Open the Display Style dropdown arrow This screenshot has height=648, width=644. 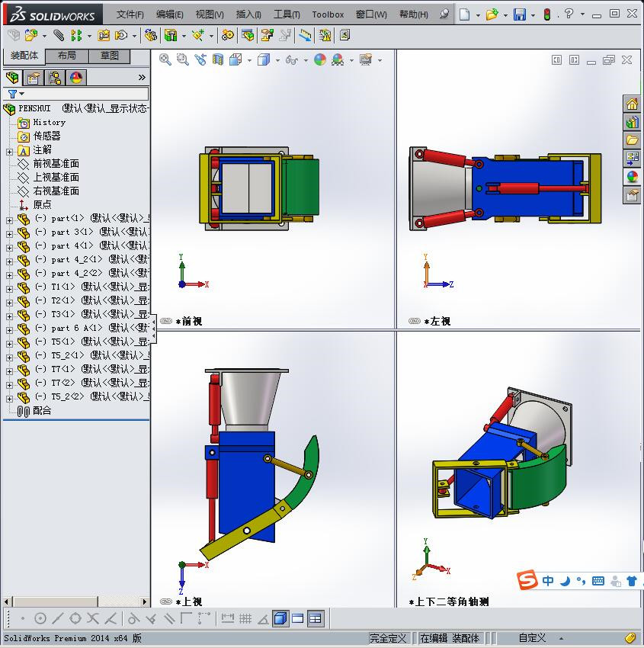click(x=277, y=61)
